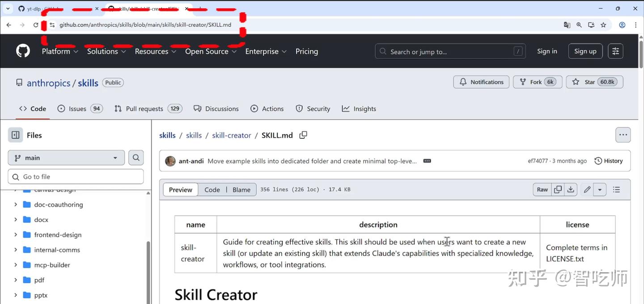
Task: Open more file actions ellipsis button
Action: tap(623, 135)
